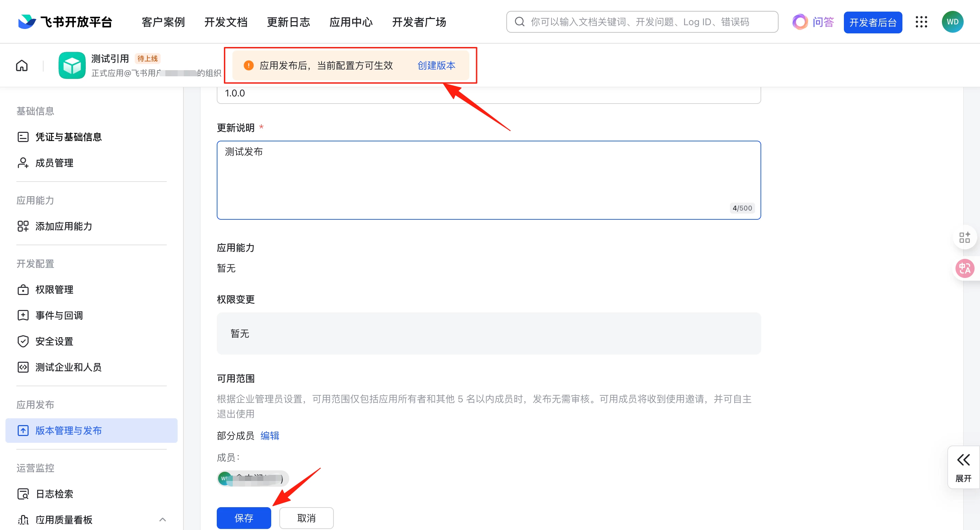Click the 创建版本 link in banner
Screen dimensions: 980x530
436,65
